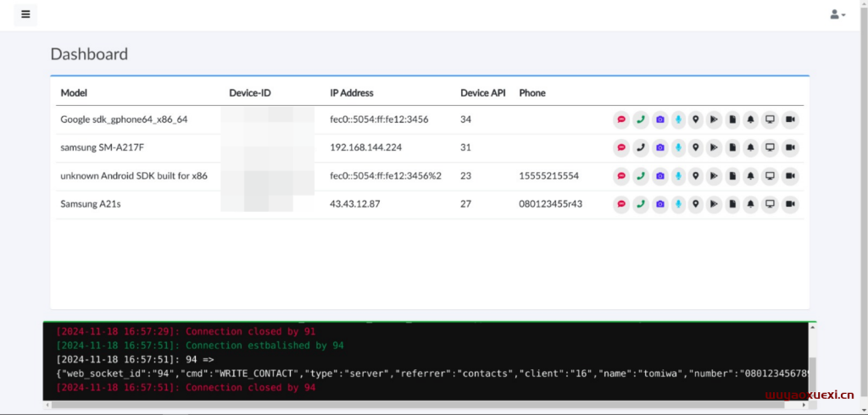Click play store icon for unknown Android SDK row
Image resolution: width=868 pixels, height=415 pixels.
tap(714, 176)
